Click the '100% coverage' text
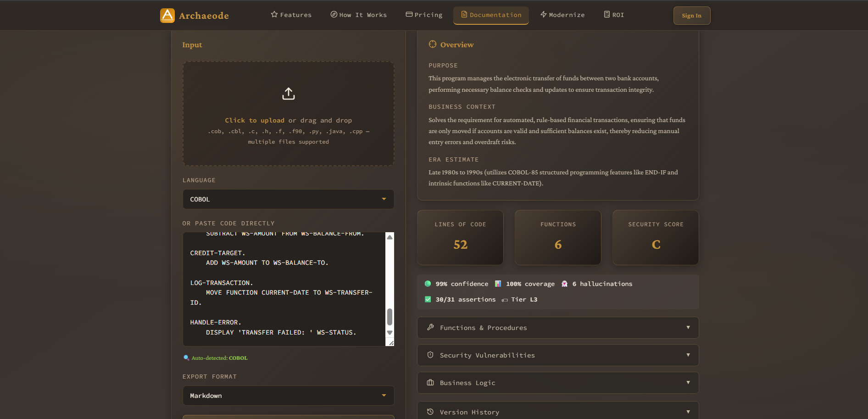 click(530, 284)
